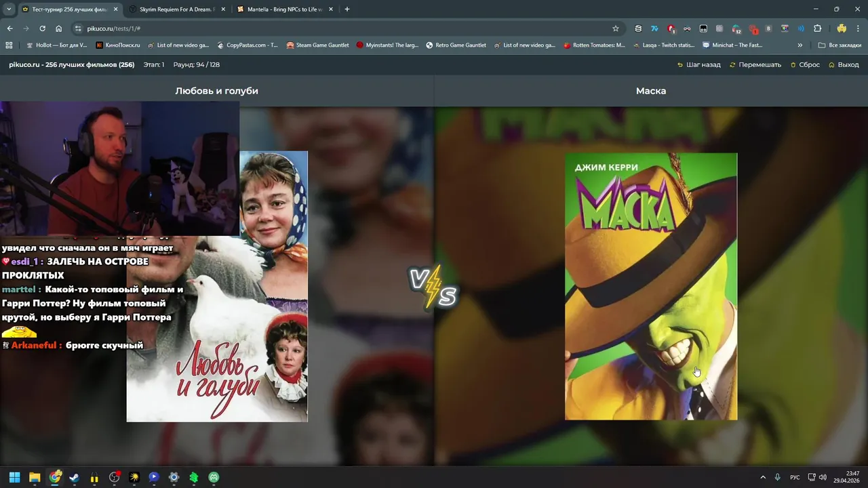This screenshot has width=868, height=488.
Task: Pick the Любовь и голуби poster
Action: [x=217, y=286]
